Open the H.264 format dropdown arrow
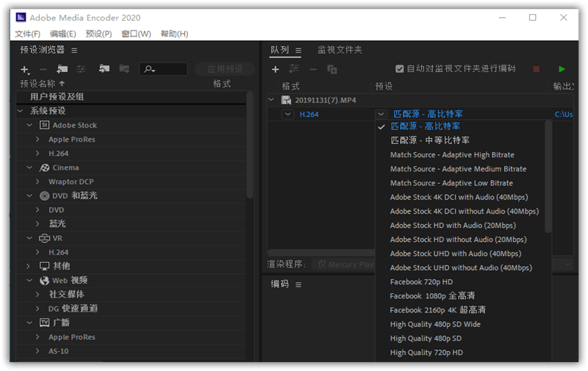This screenshot has height=371, width=588. point(288,114)
